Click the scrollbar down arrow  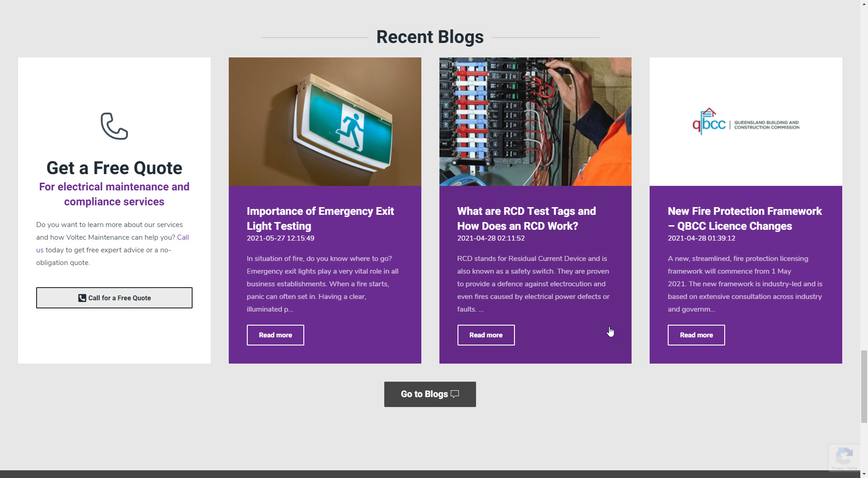[x=864, y=474]
